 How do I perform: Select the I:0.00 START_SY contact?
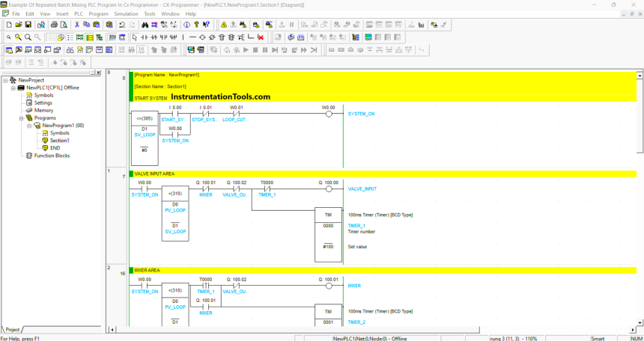coord(174,114)
